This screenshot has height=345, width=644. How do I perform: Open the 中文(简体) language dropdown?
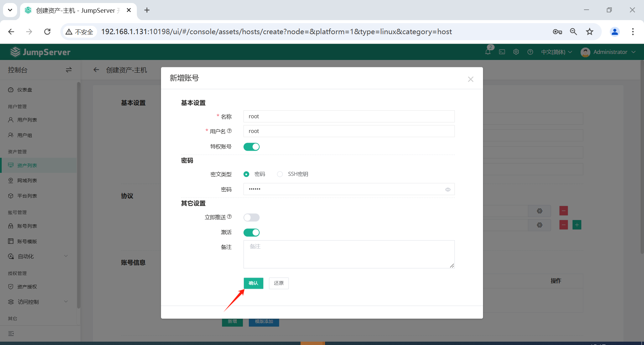click(x=556, y=52)
